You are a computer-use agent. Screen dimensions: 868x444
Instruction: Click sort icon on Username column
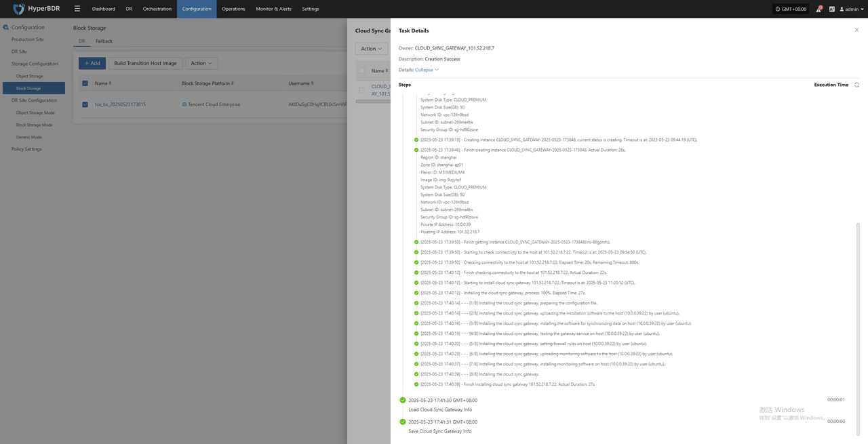coord(313,83)
